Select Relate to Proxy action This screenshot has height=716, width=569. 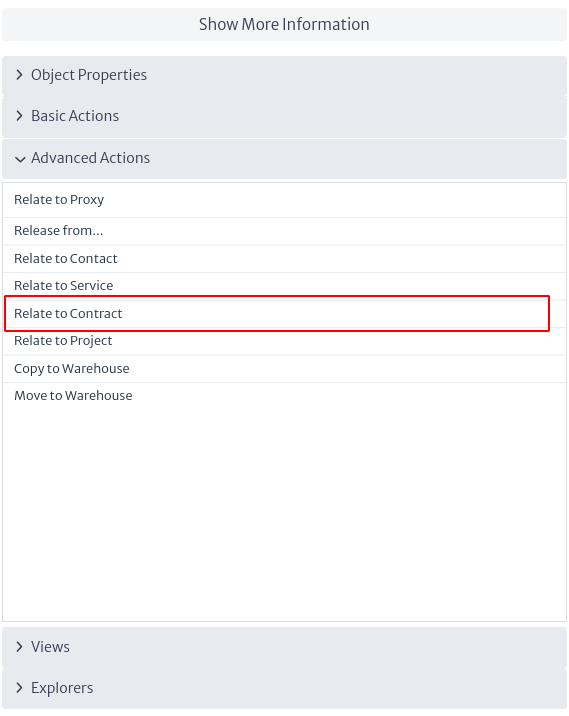click(x=284, y=200)
